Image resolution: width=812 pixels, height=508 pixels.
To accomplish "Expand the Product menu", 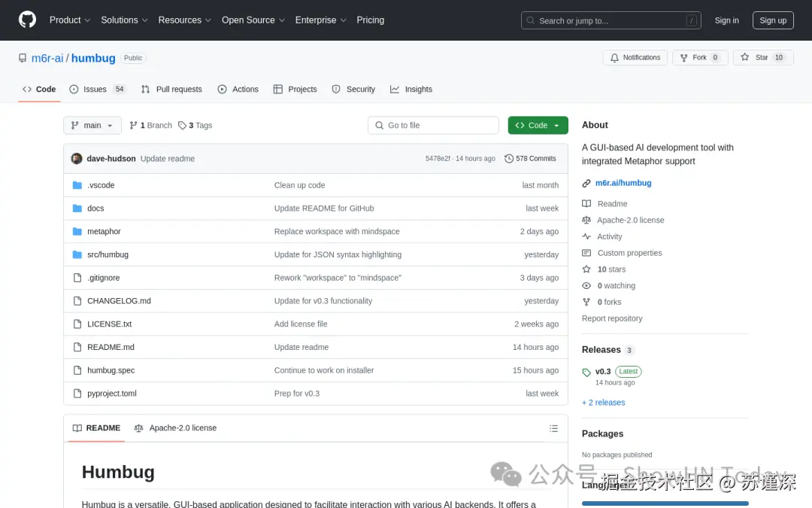I will [x=70, y=20].
